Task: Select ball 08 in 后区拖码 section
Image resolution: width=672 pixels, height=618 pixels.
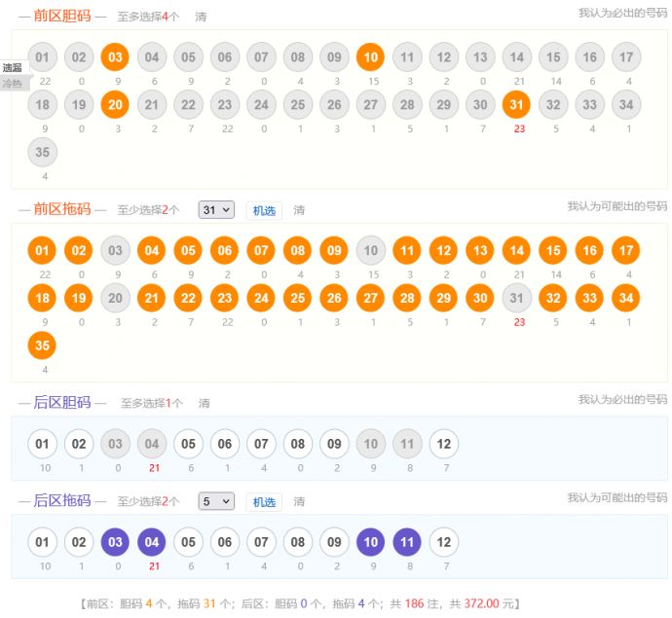Action: coord(298,542)
